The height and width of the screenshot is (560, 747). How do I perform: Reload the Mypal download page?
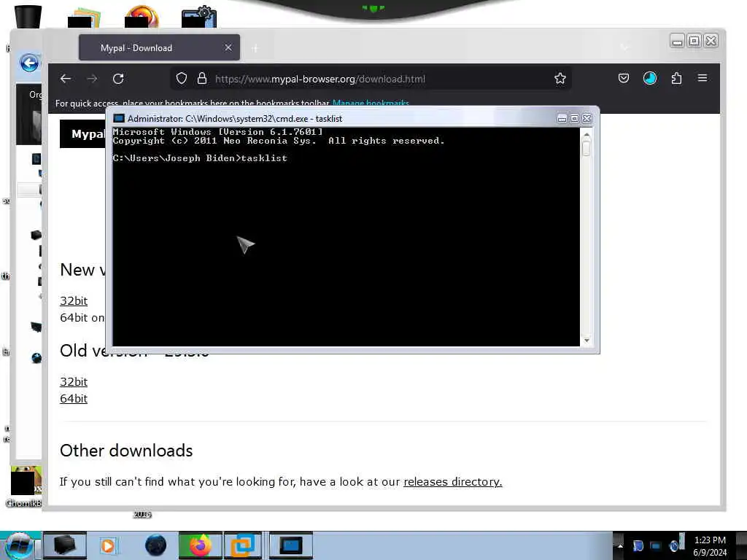[118, 79]
